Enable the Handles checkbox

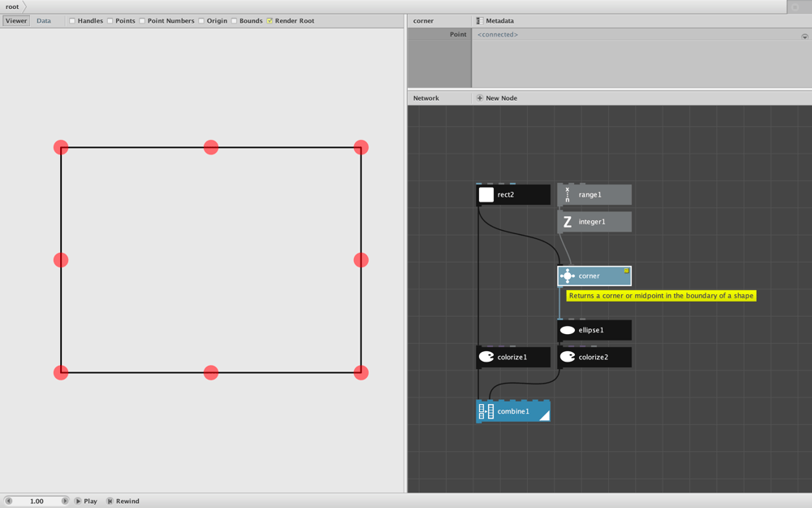point(72,21)
